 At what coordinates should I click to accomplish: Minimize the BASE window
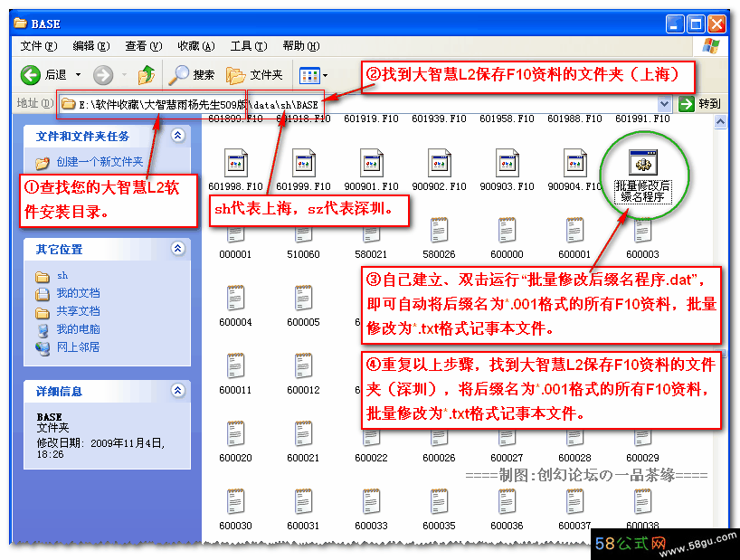[676, 24]
